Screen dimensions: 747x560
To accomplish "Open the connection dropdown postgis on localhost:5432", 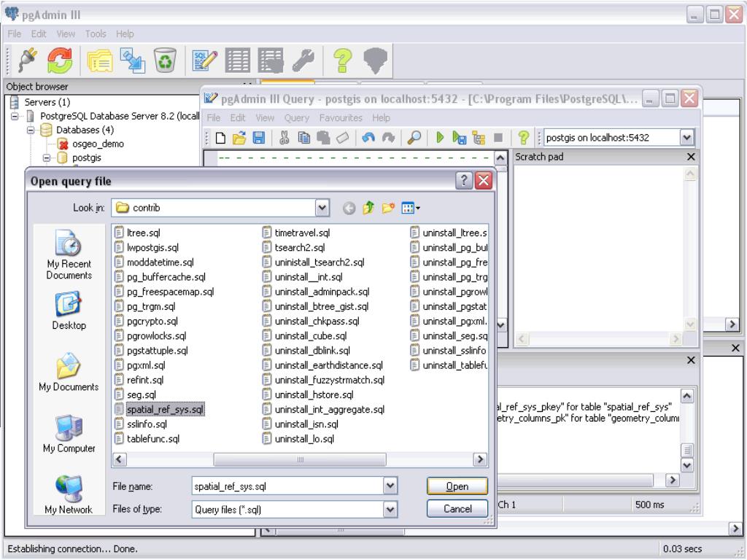I will point(686,138).
